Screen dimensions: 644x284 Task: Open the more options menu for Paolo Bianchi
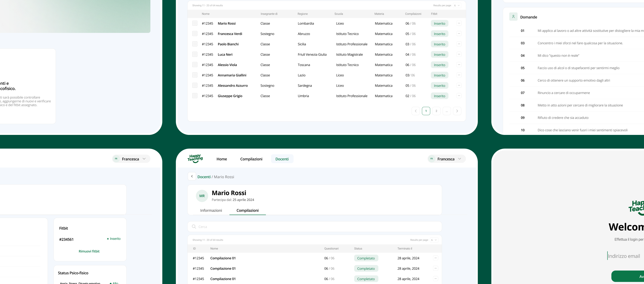point(459,44)
